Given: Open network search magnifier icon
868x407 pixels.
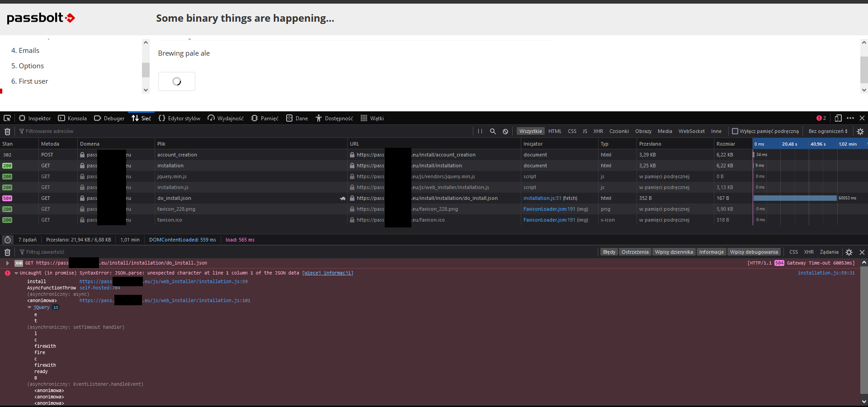Looking at the screenshot, I should click(x=493, y=131).
